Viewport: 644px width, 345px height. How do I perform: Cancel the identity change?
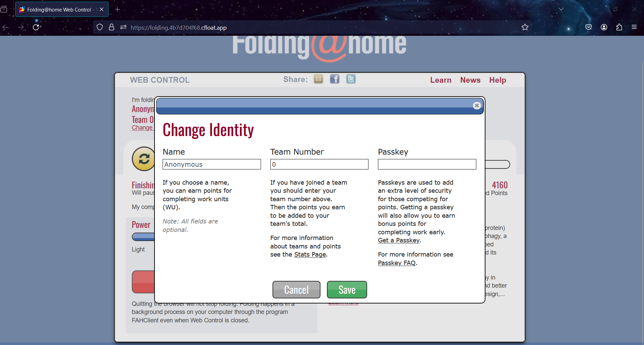point(296,290)
